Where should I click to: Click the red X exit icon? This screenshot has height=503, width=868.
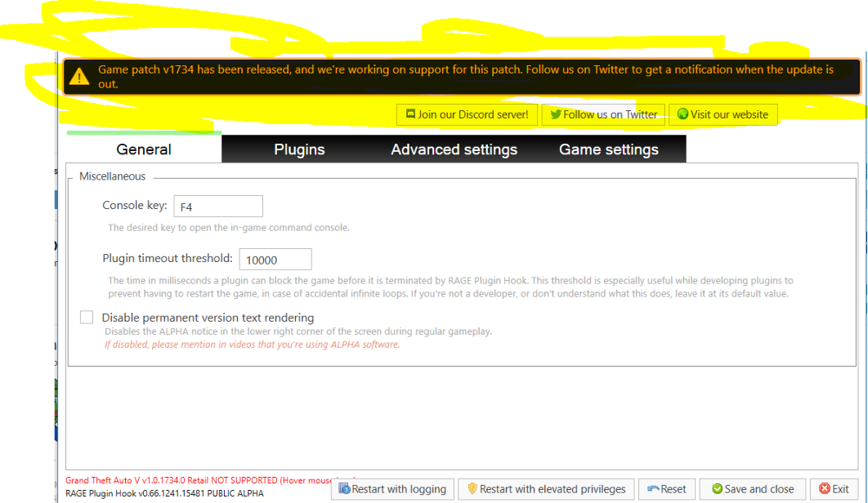click(x=825, y=488)
